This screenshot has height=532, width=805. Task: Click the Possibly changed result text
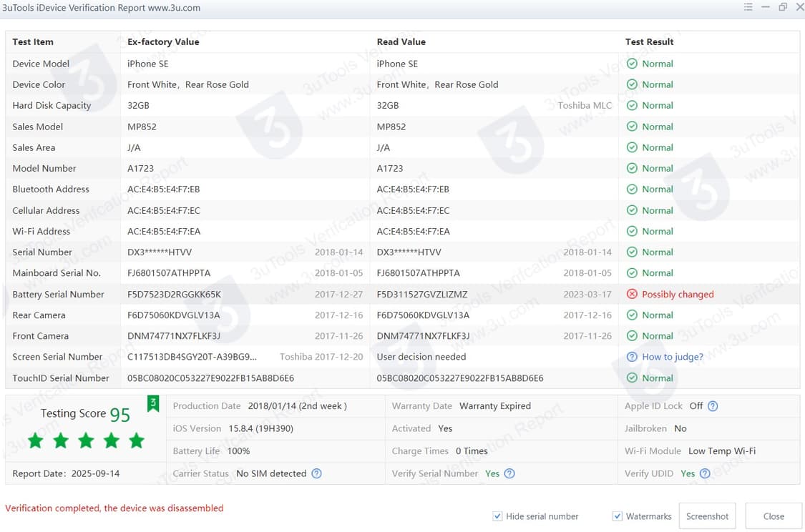pyautogui.click(x=678, y=295)
